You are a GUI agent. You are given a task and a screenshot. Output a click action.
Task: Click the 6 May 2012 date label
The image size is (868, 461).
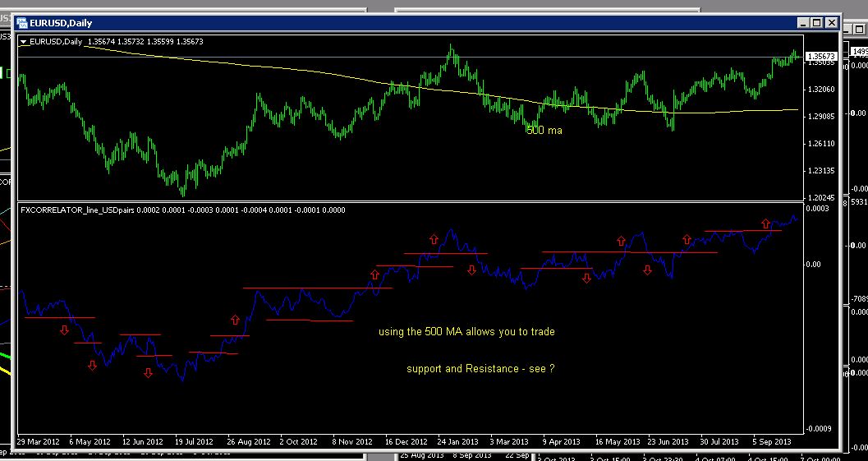pos(90,441)
